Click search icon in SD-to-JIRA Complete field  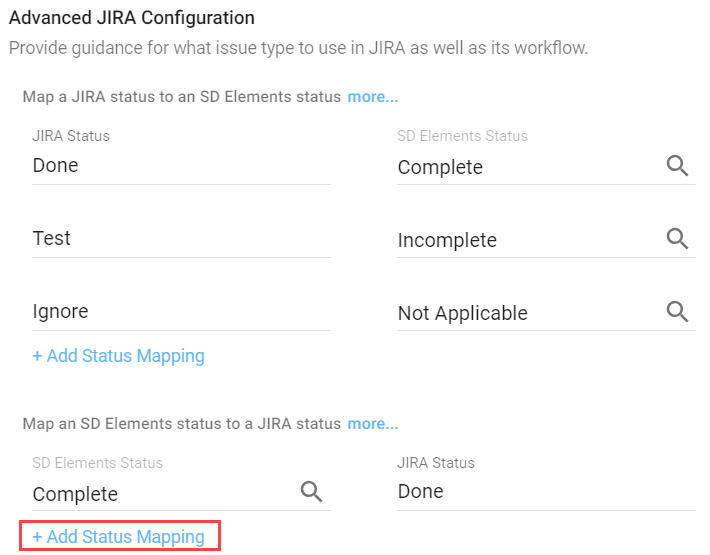(x=312, y=492)
